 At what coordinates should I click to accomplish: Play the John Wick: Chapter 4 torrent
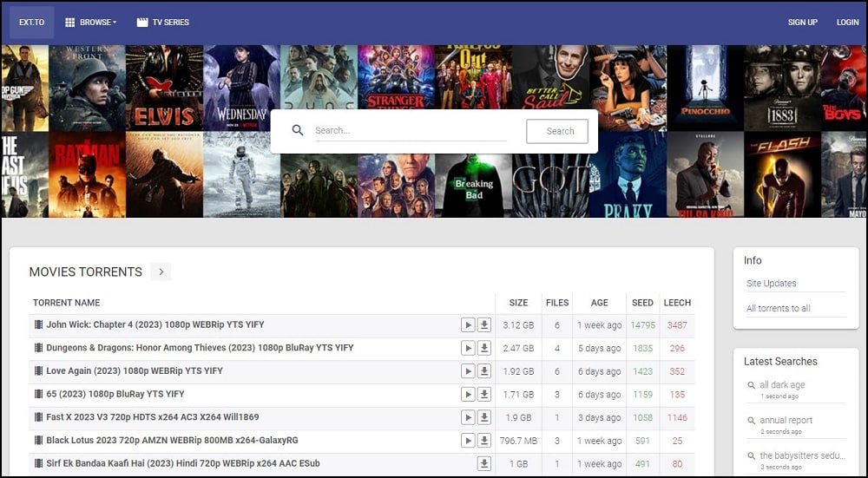tap(468, 325)
